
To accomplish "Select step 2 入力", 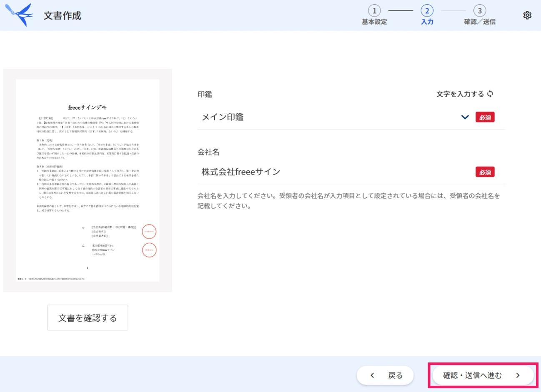I will click(x=427, y=15).
